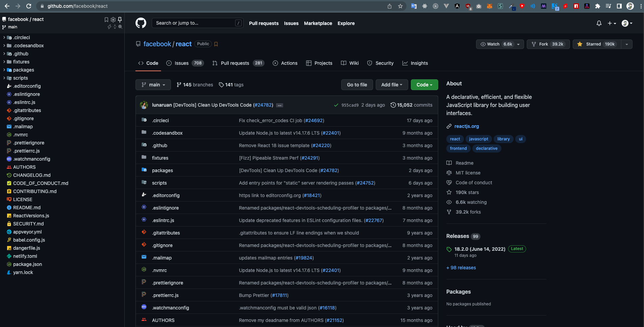Open the Projects tab

click(319, 63)
